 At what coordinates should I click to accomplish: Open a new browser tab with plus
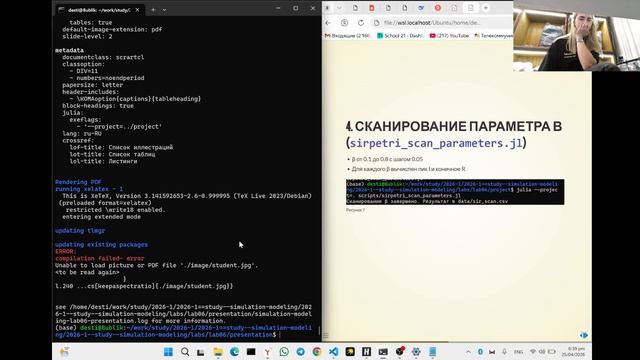click(x=486, y=8)
